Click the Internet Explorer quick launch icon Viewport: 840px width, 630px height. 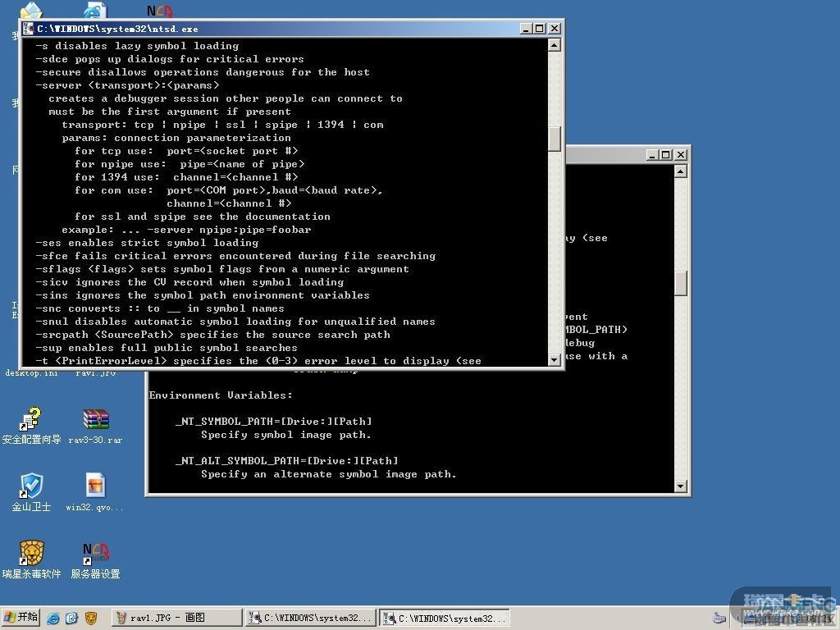[53, 618]
